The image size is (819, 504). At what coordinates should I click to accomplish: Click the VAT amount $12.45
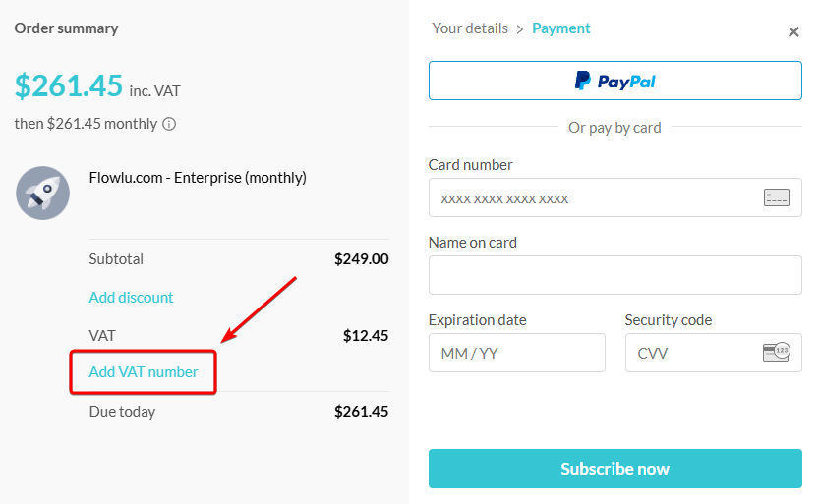[x=366, y=335]
